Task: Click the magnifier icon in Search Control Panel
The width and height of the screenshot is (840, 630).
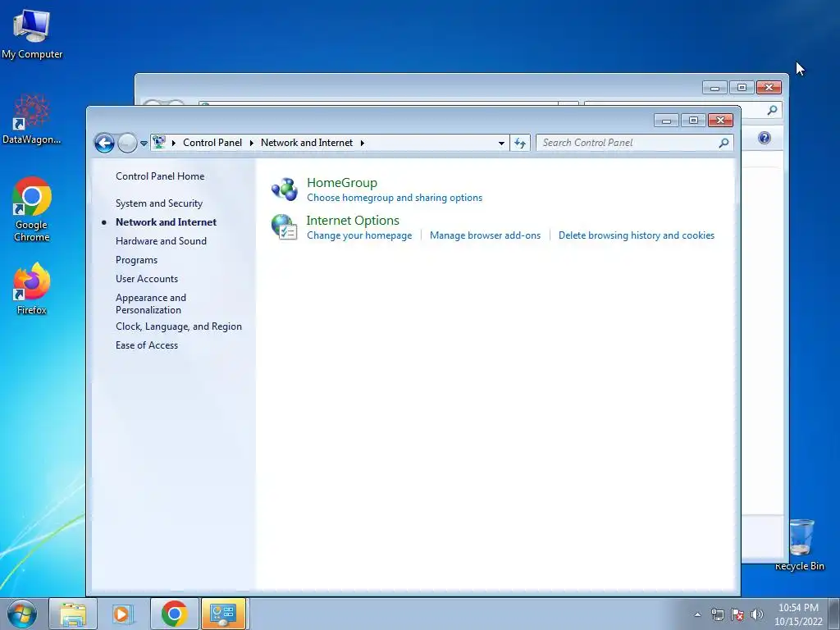Action: pyautogui.click(x=724, y=143)
